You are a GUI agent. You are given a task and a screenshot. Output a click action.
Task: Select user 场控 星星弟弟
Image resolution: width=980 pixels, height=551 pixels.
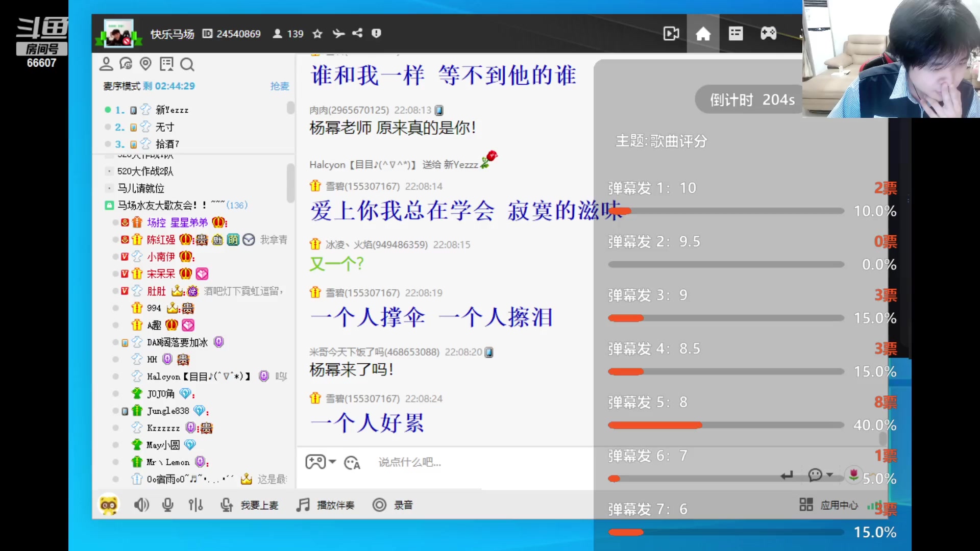(x=177, y=222)
